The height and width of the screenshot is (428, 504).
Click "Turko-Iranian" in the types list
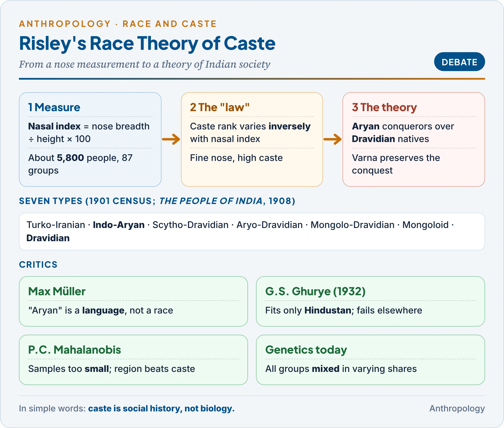pyautogui.click(x=55, y=225)
